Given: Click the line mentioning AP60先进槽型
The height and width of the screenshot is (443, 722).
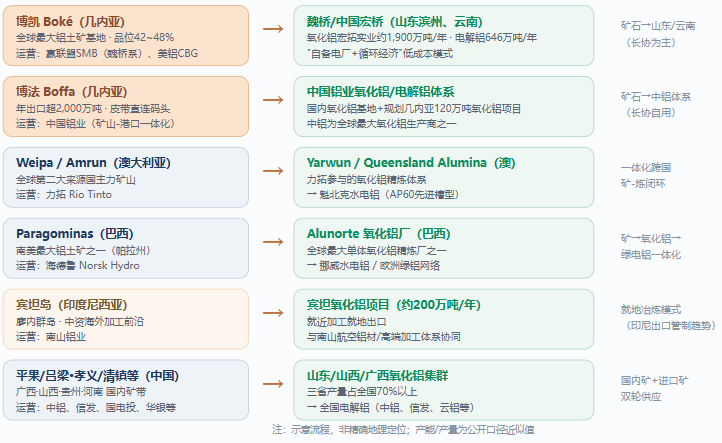Looking at the screenshot, I should click(x=383, y=194).
